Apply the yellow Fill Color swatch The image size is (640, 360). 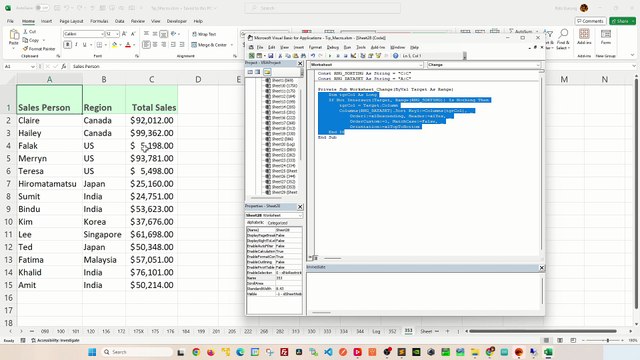tap(115, 44)
